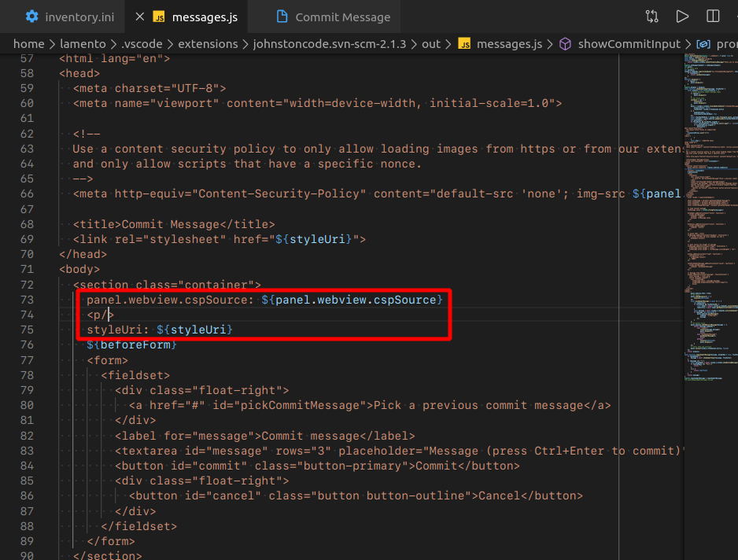Run the messages.js file using the play icon
This screenshot has width=738, height=560.
681,15
